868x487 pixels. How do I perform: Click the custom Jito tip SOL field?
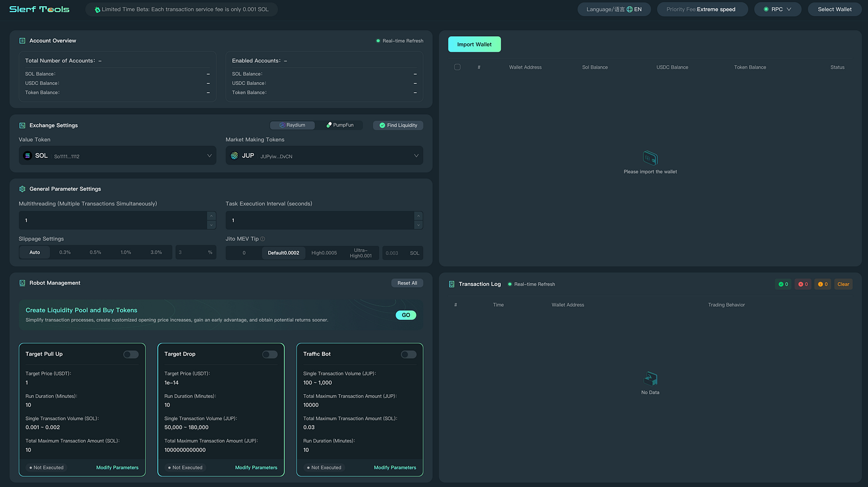click(403, 253)
